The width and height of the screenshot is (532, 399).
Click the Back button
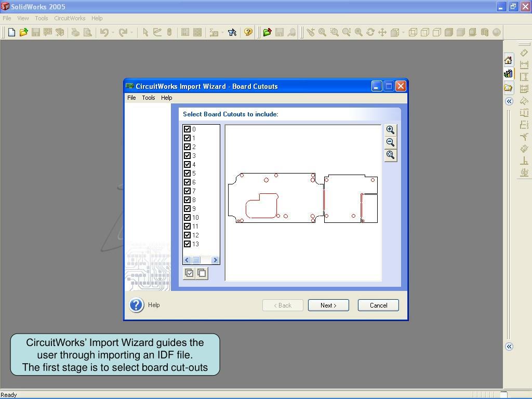point(283,305)
